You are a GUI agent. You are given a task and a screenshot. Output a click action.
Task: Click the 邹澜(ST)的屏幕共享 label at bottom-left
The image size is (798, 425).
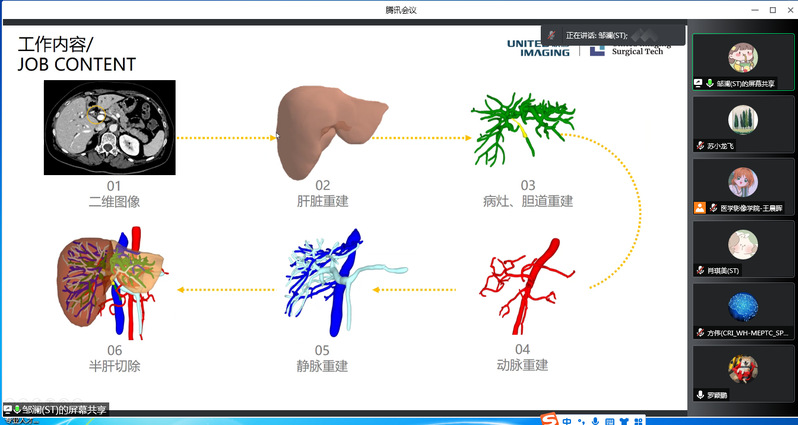60,409
